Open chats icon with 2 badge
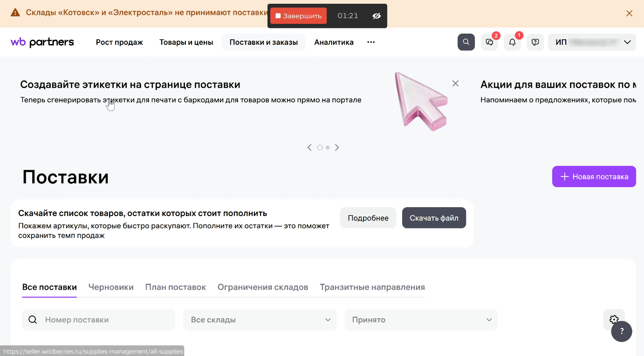 tap(489, 42)
